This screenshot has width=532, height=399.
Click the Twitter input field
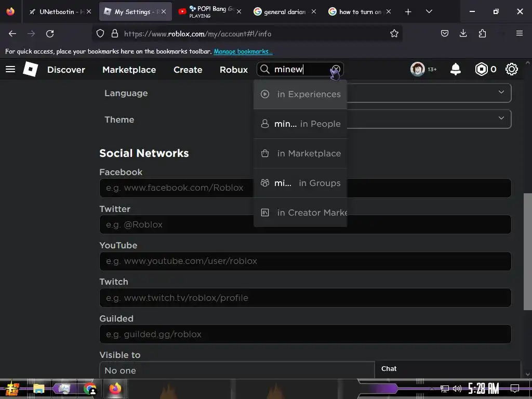305,224
